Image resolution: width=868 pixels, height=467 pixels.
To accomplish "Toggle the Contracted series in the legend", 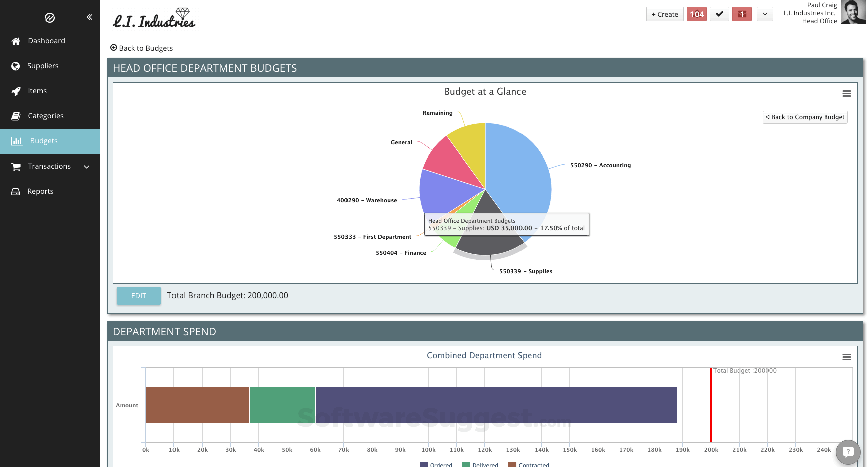I will [x=533, y=464].
